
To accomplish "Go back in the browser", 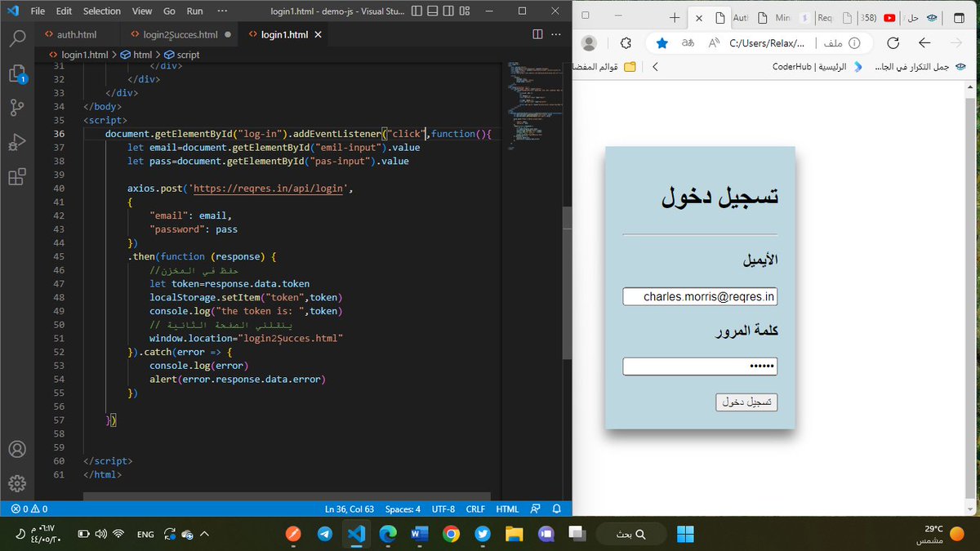I will click(x=924, y=43).
